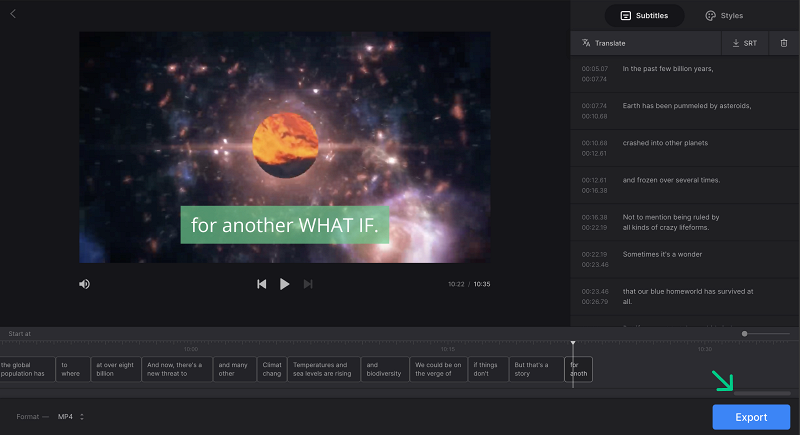Click the video preview frame
This screenshot has width=800, height=435.
tap(285, 147)
